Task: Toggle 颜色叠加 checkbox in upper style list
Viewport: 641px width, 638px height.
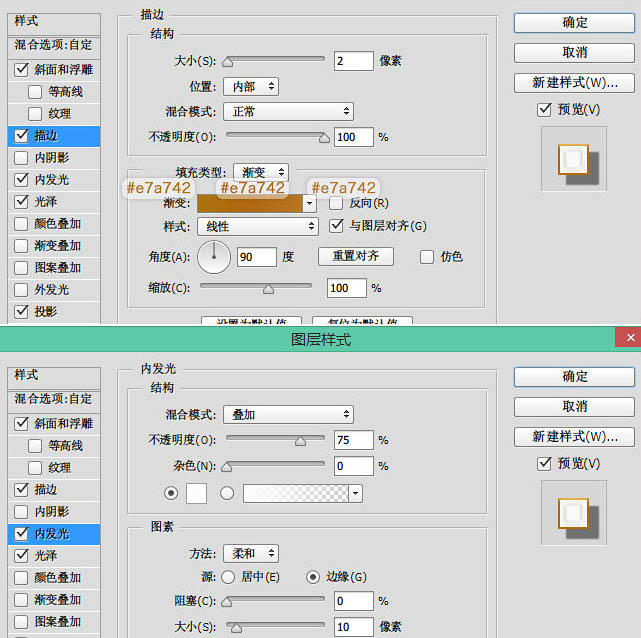Action: pyautogui.click(x=21, y=224)
